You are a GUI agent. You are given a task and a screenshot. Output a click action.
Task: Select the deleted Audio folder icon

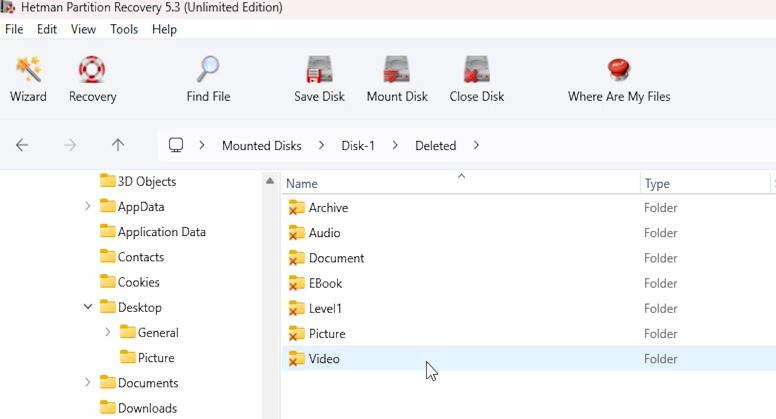(x=296, y=233)
